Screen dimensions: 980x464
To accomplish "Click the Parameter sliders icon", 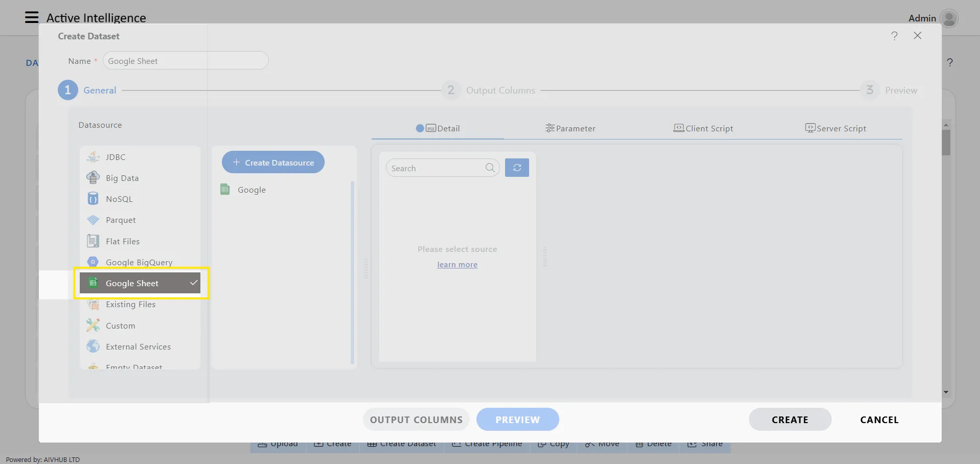I will pyautogui.click(x=550, y=128).
